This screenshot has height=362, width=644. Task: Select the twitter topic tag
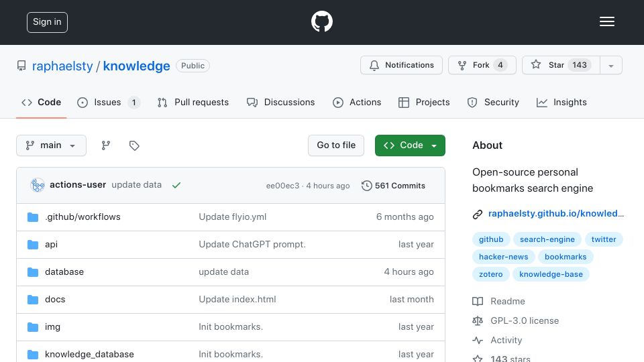pyautogui.click(x=603, y=239)
